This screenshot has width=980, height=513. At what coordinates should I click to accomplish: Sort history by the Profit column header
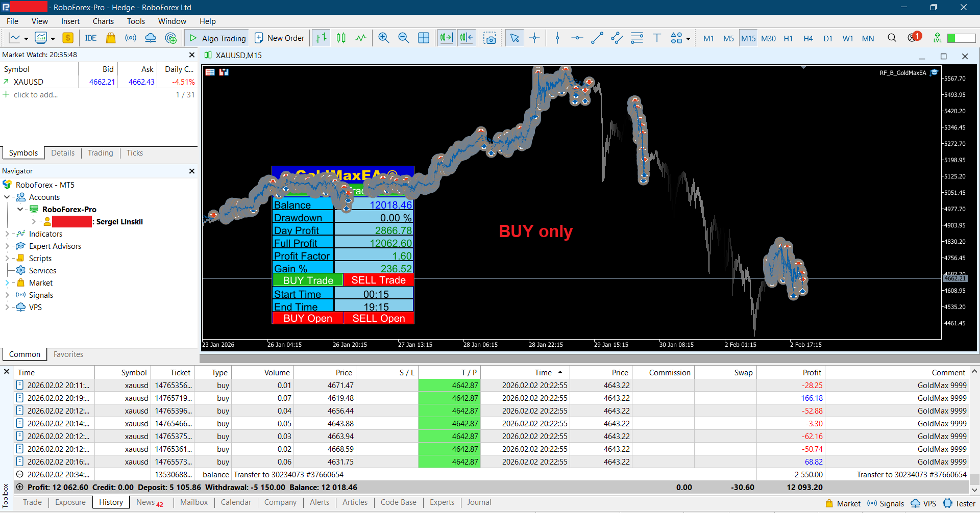[x=791, y=373]
